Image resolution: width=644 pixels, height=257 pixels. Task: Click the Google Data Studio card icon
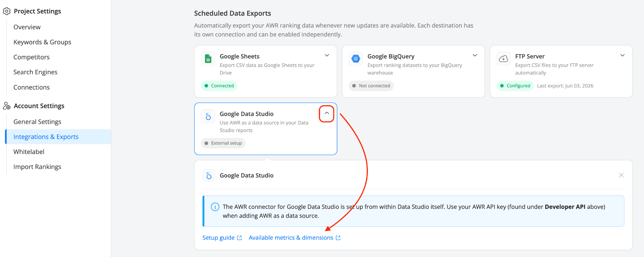[x=208, y=116]
